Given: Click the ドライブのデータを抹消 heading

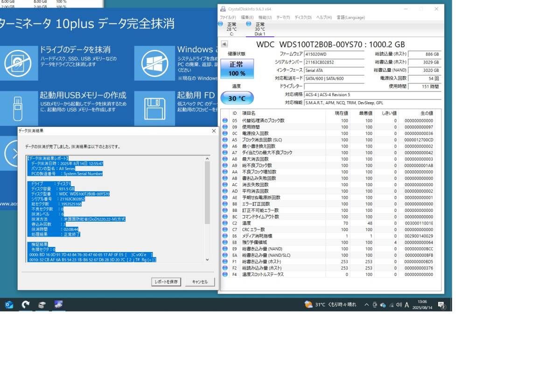Looking at the screenshot, I should point(75,49).
